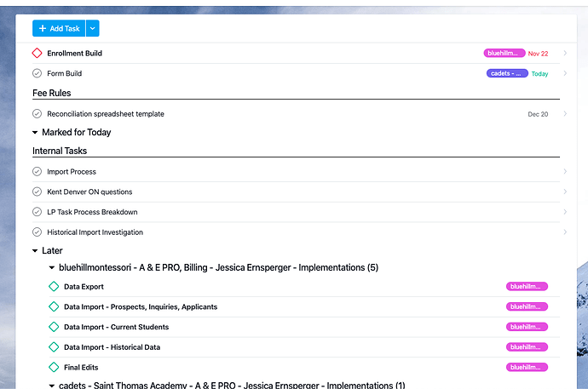The image size is (588, 389).
Task: Click the Form Build task name
Action: tap(65, 73)
